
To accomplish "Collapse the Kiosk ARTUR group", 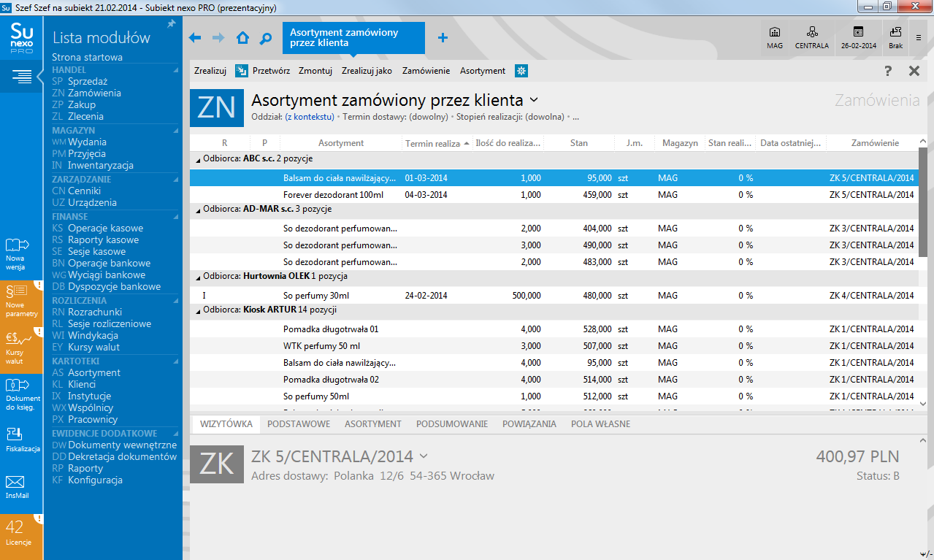I will coord(197,310).
